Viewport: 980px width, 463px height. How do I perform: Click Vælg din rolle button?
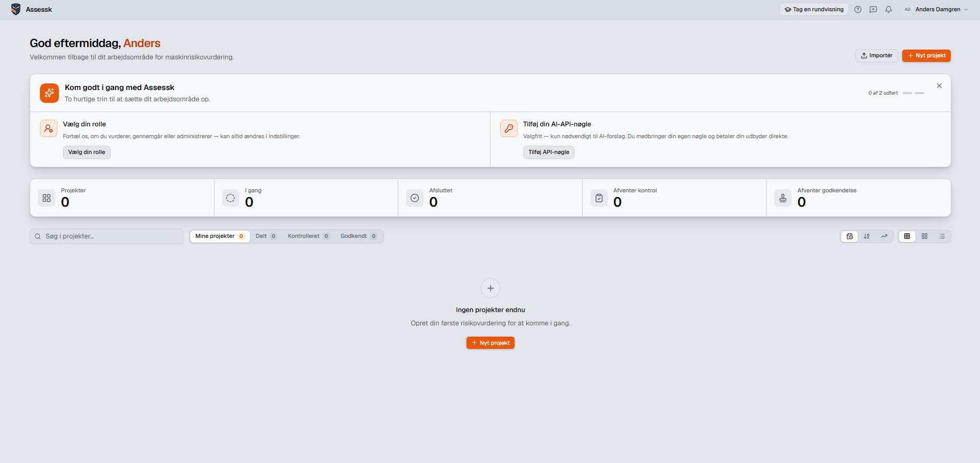[87, 152]
